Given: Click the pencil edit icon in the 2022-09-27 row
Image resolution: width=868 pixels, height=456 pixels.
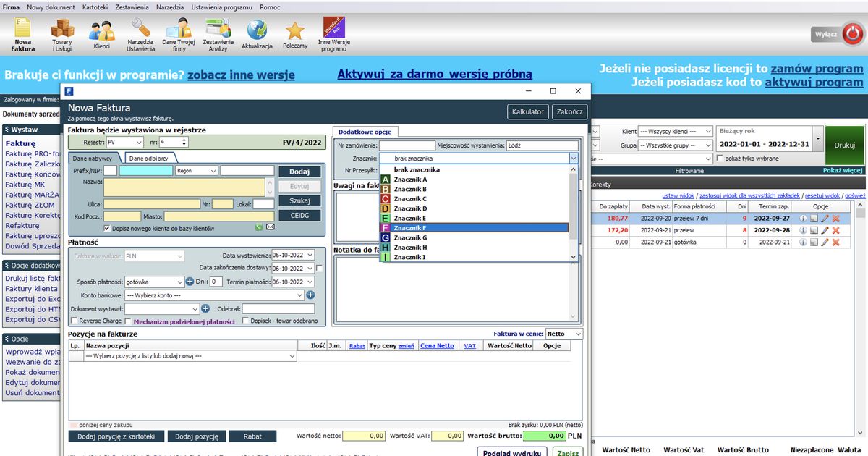Looking at the screenshot, I should click(x=825, y=218).
